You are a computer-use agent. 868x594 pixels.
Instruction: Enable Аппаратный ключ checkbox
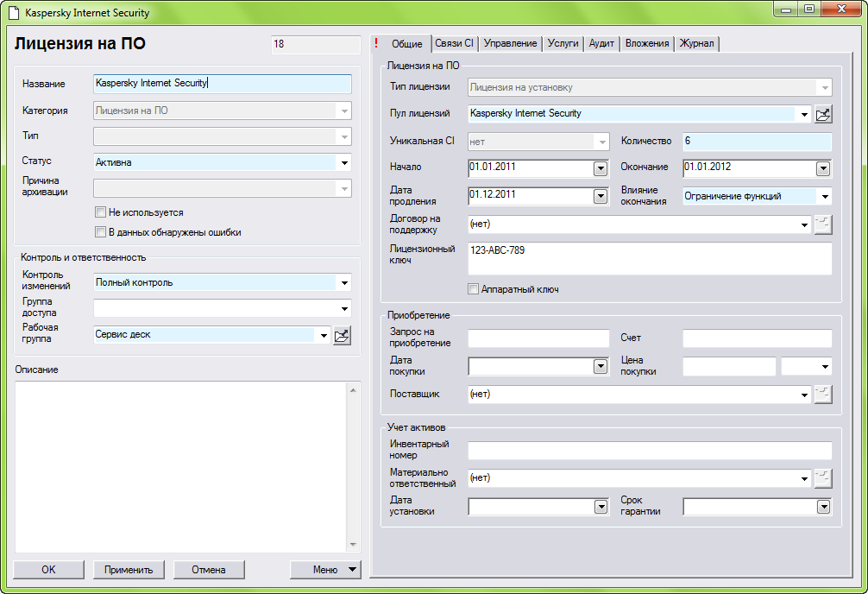tap(474, 288)
